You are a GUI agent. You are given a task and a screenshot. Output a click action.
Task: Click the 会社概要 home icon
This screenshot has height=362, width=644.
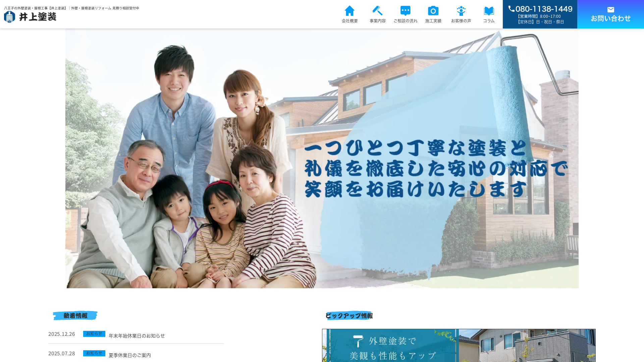click(350, 10)
